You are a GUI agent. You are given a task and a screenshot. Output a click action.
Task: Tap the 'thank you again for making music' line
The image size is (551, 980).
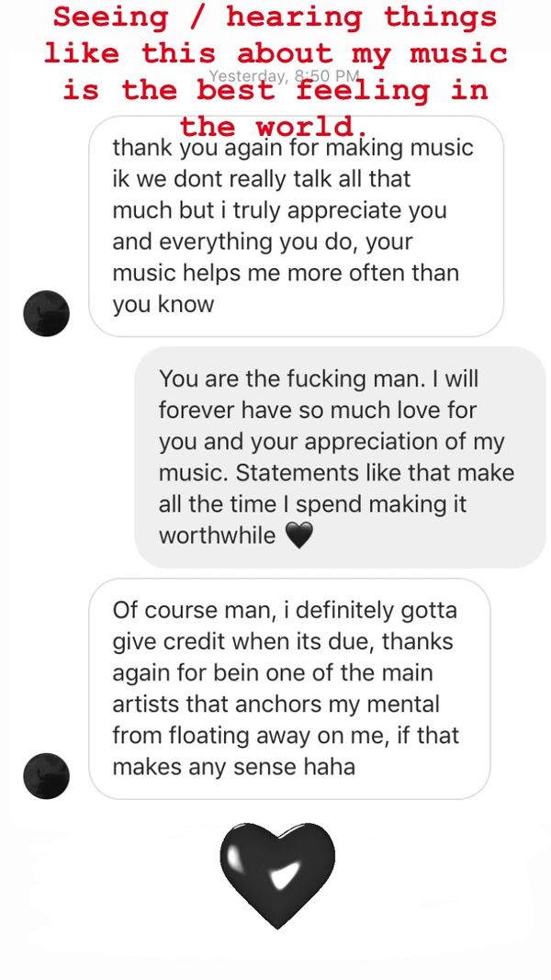[x=293, y=147]
